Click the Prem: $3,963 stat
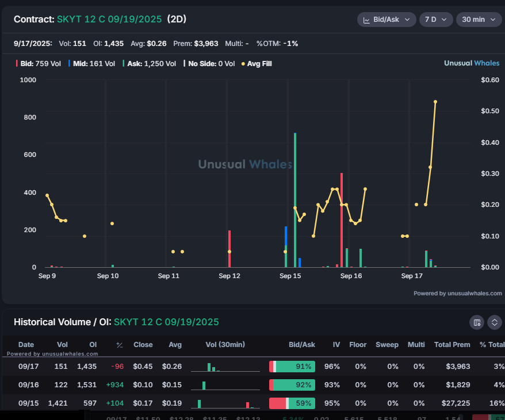 [196, 44]
